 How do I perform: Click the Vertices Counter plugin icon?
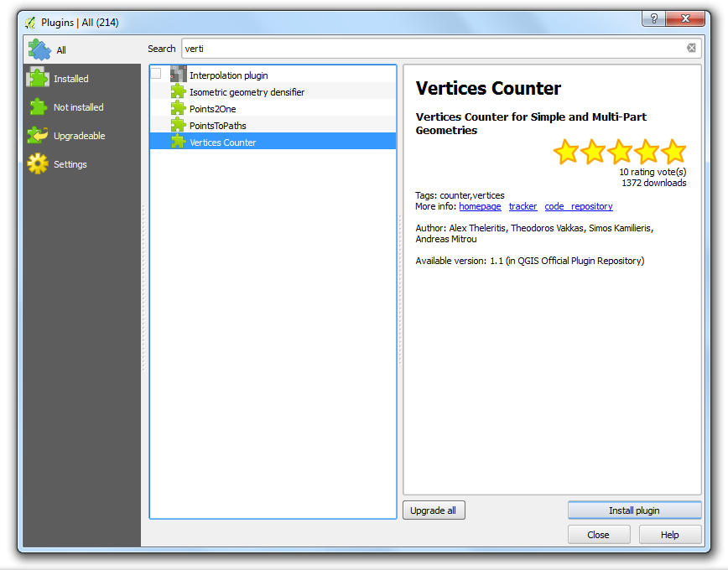point(179,142)
